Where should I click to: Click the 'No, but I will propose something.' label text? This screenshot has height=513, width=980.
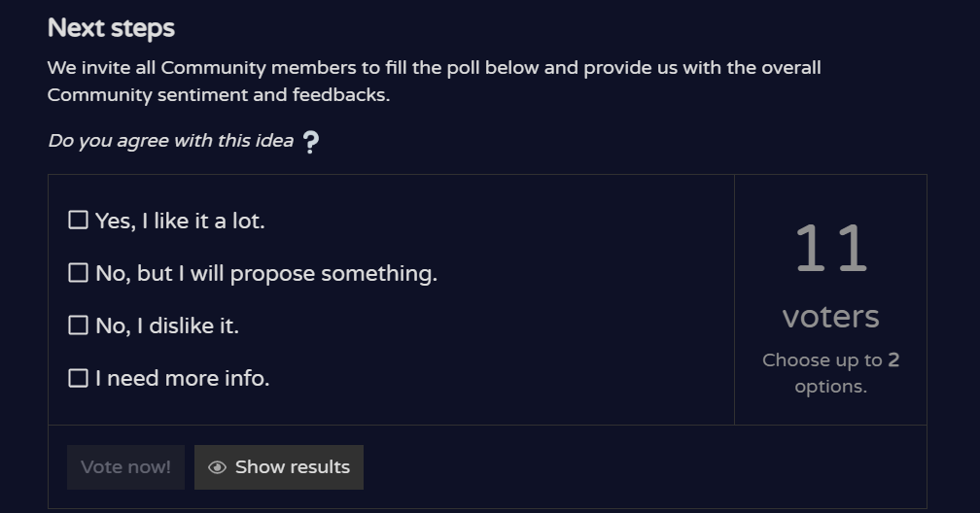(x=266, y=274)
